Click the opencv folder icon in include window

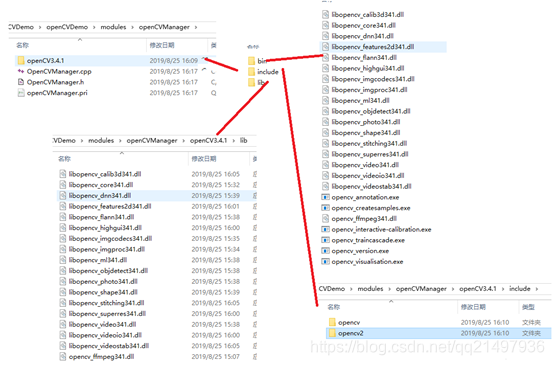coord(332,322)
